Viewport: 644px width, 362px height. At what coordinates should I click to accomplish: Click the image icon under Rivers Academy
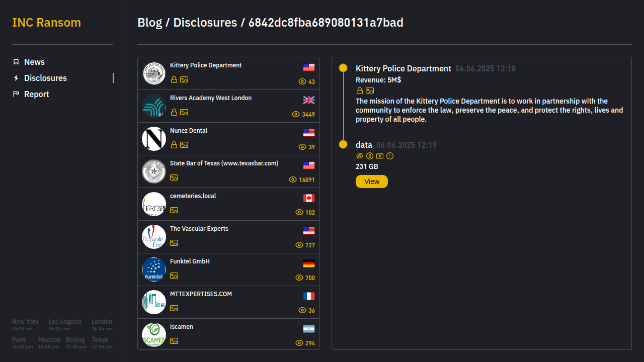coord(184,112)
